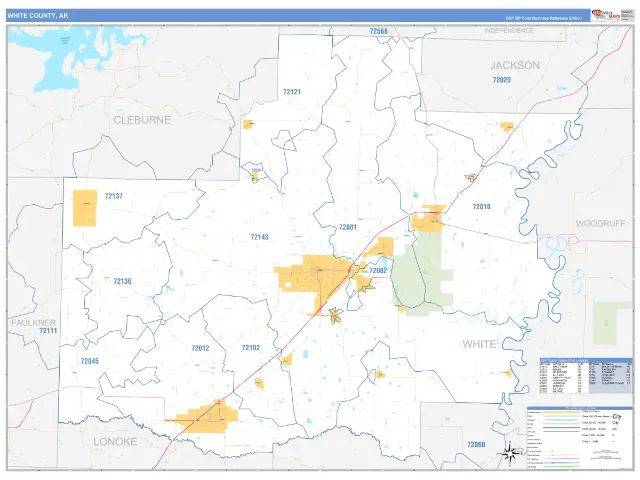This screenshot has width=640, height=480.
Task: Select ZIP code label 72012
Action: tap(200, 348)
